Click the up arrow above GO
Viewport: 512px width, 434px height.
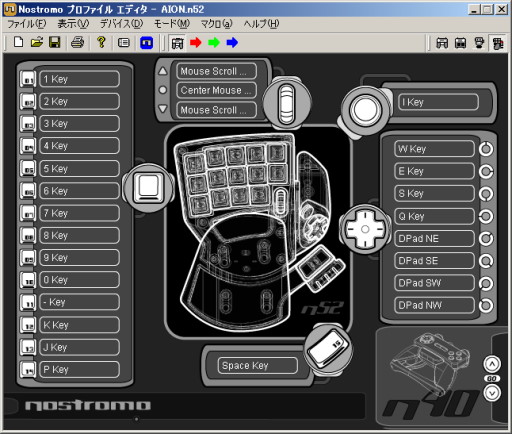click(492, 364)
